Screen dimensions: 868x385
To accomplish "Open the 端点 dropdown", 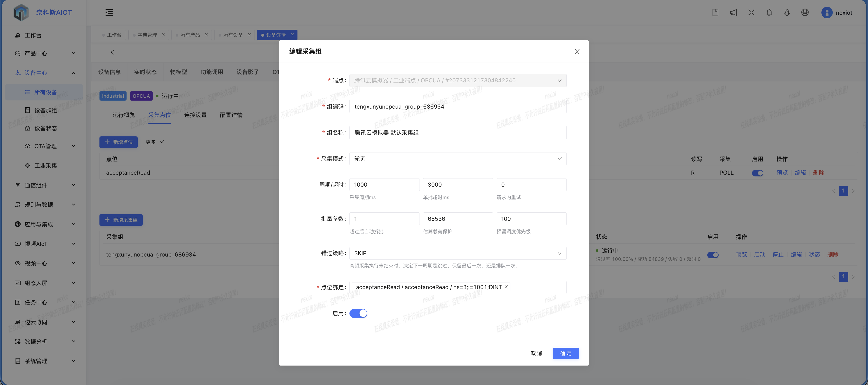I will [458, 81].
